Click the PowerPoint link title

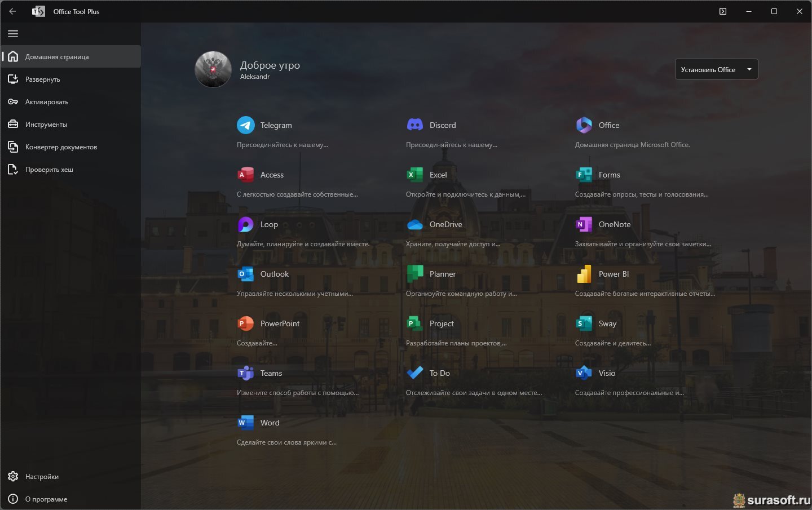click(280, 323)
